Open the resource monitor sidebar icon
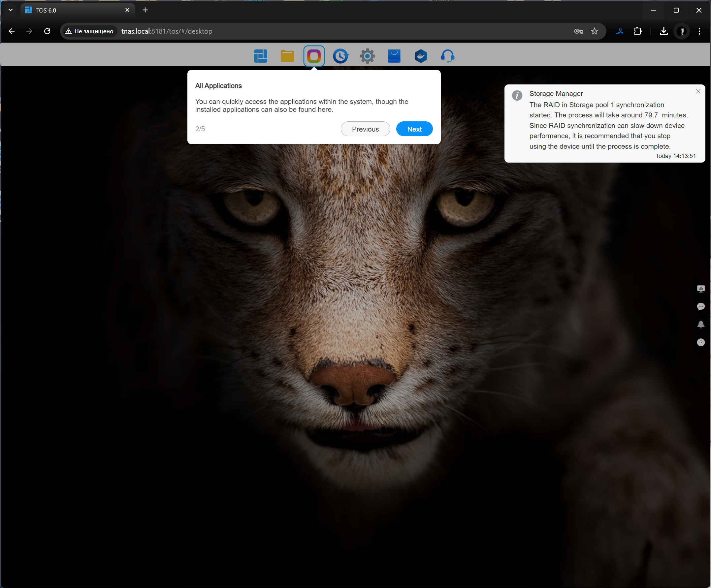This screenshot has height=588, width=711. tap(701, 289)
